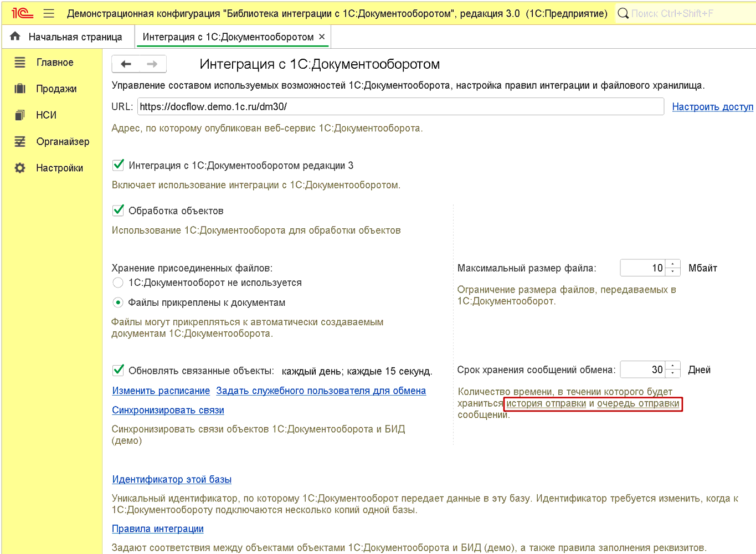This screenshot has width=756, height=554.
Task: Select radio Файлы прикреплены к документам
Action: [118, 302]
